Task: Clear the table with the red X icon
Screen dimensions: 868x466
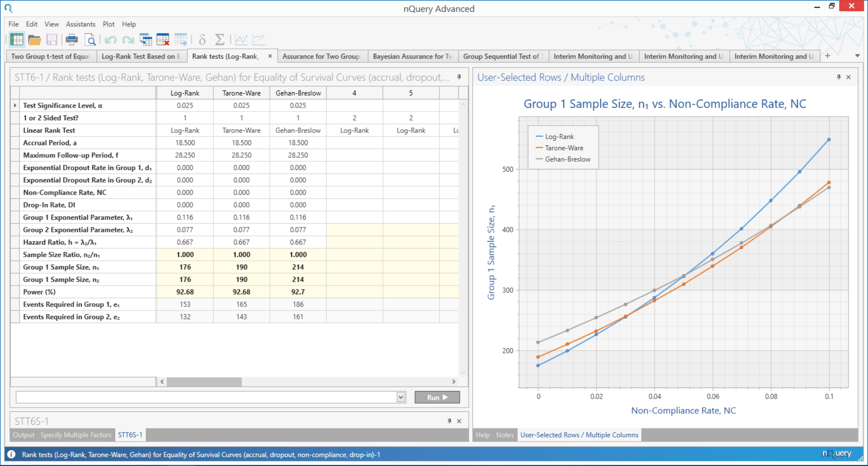Action: pos(163,40)
